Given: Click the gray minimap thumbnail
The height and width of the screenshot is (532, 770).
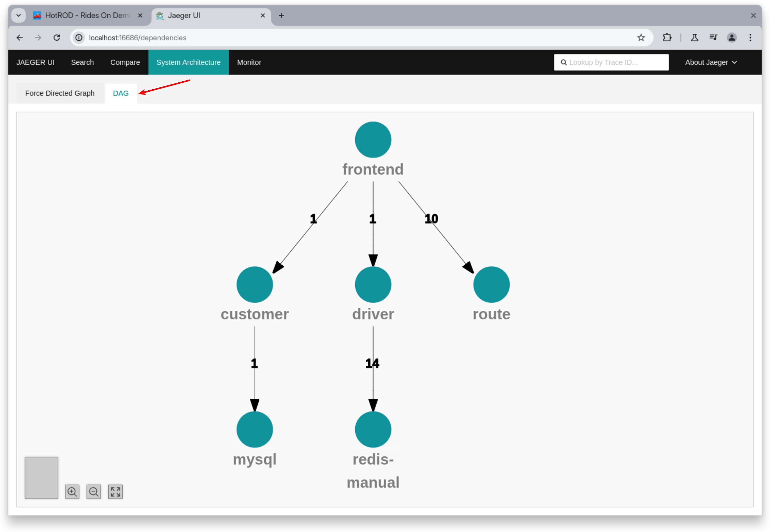Looking at the screenshot, I should point(41,478).
